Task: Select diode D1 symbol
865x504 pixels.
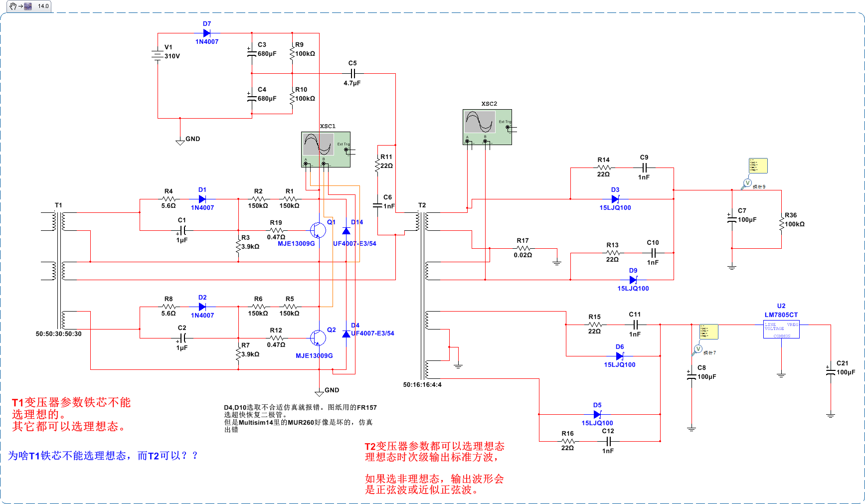Action: pyautogui.click(x=202, y=199)
